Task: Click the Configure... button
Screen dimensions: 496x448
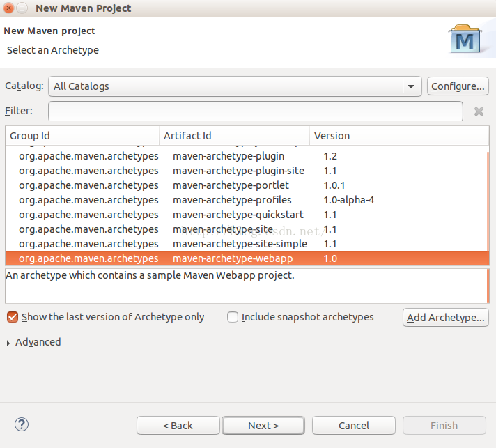Action: pos(458,86)
